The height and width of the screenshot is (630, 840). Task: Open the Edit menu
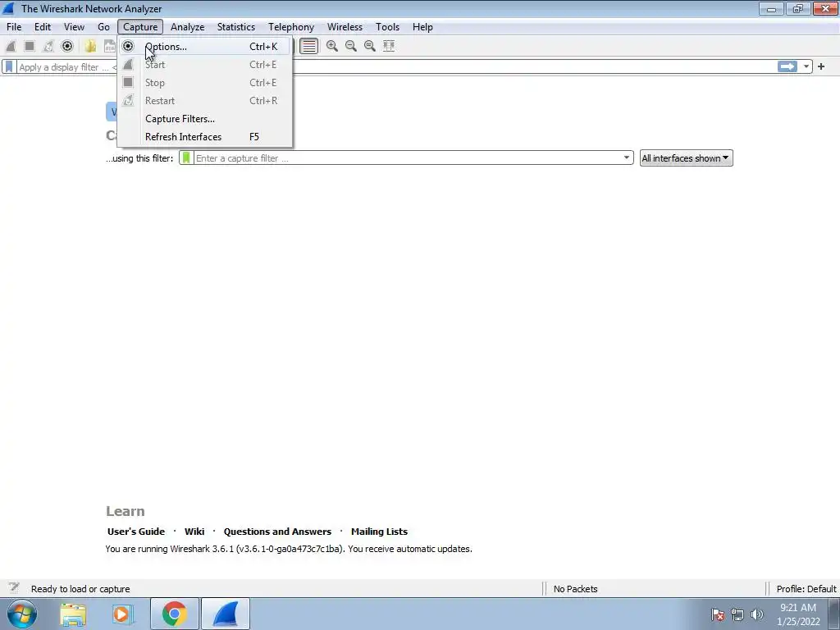pyautogui.click(x=43, y=27)
